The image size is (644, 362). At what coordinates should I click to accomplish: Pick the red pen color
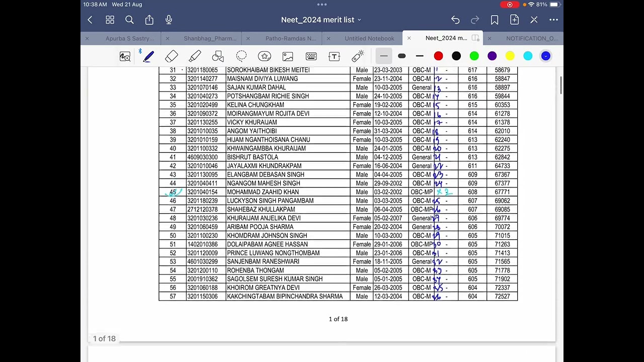(x=438, y=56)
